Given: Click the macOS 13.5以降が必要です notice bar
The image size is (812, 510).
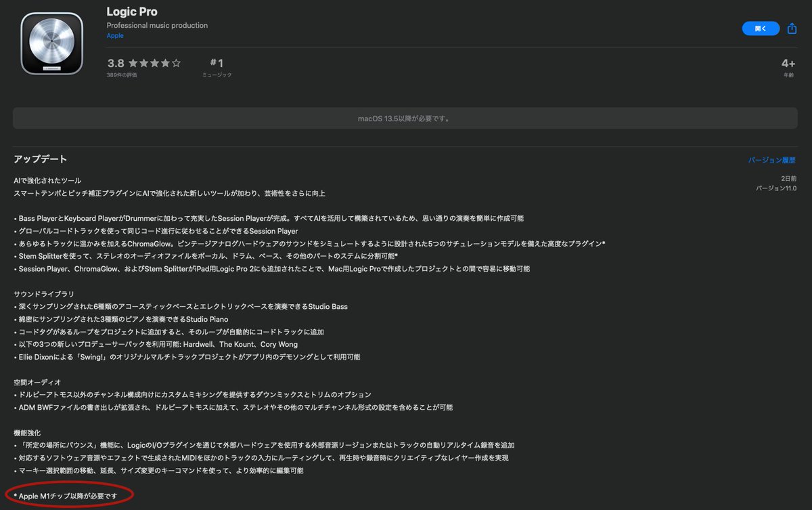Looking at the screenshot, I should [x=405, y=119].
